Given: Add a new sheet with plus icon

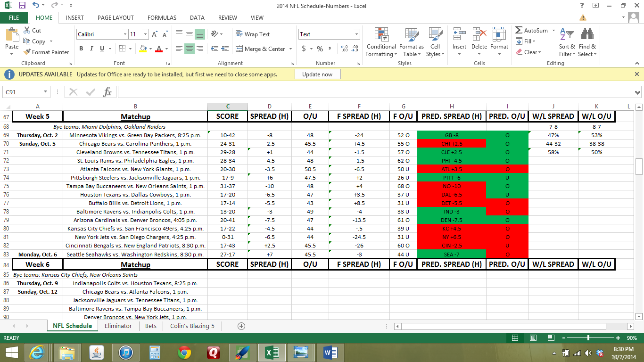Looking at the screenshot, I should 241,326.
